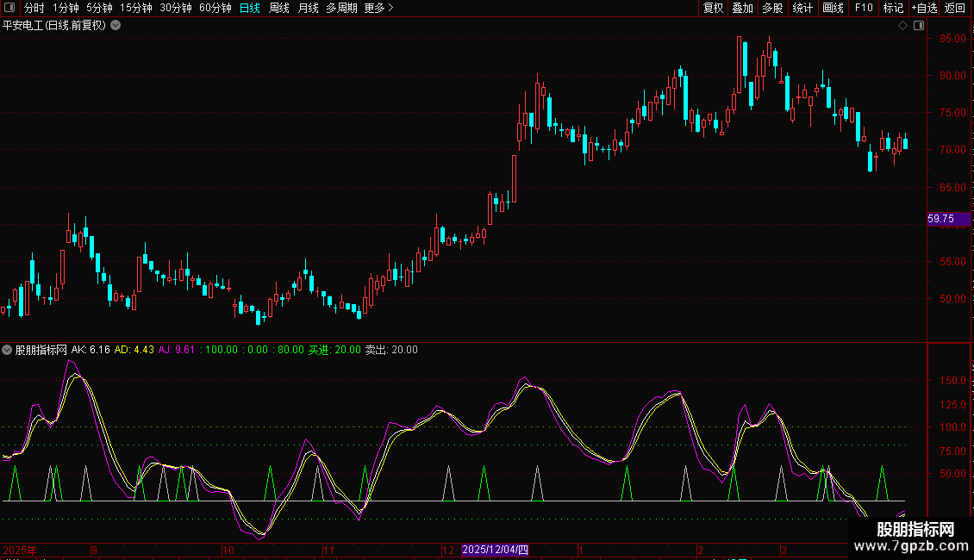Select the 15分钟 period tab
The image size is (974, 560).
pos(136,8)
